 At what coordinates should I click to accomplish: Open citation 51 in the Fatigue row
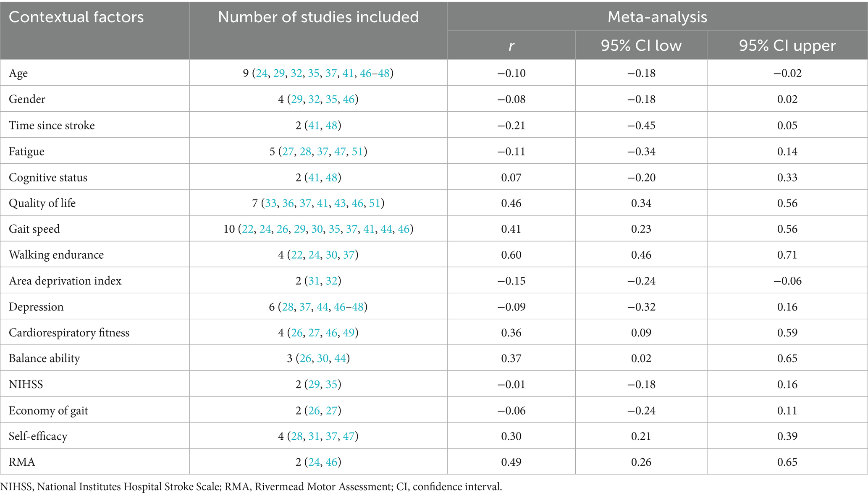click(357, 152)
